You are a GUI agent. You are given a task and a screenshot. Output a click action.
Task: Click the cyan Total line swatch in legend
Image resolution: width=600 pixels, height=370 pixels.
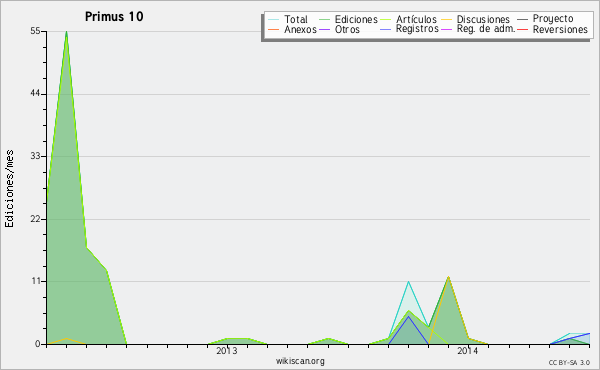274,20
